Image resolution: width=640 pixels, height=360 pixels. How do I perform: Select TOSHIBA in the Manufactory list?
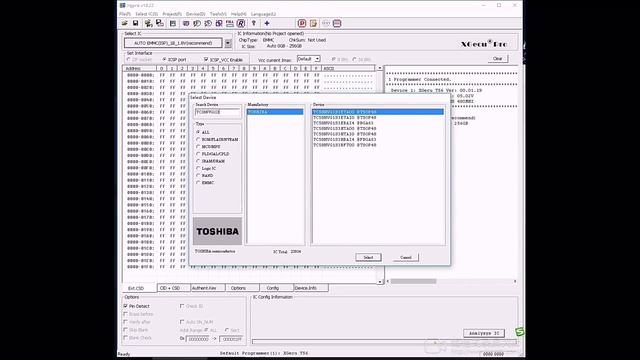click(275, 112)
